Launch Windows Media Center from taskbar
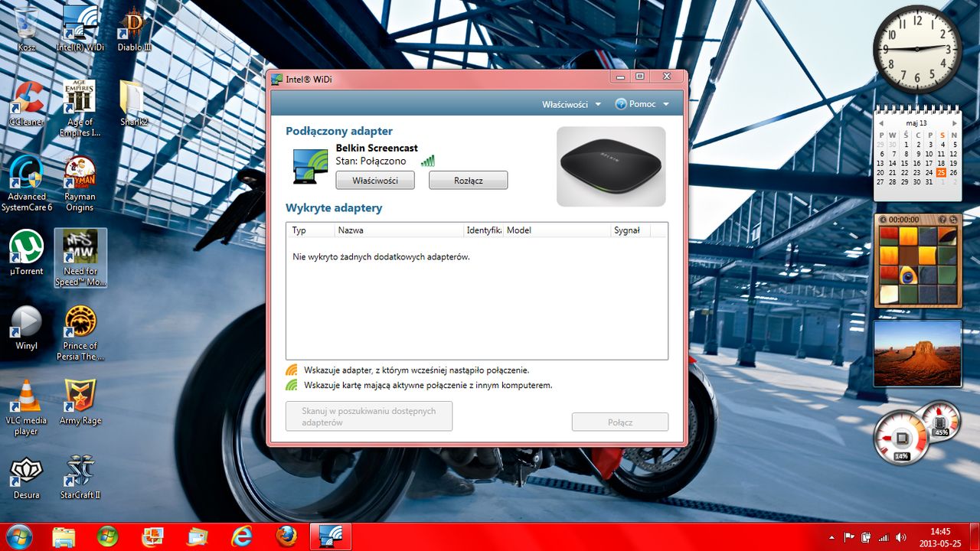 pos(108,536)
